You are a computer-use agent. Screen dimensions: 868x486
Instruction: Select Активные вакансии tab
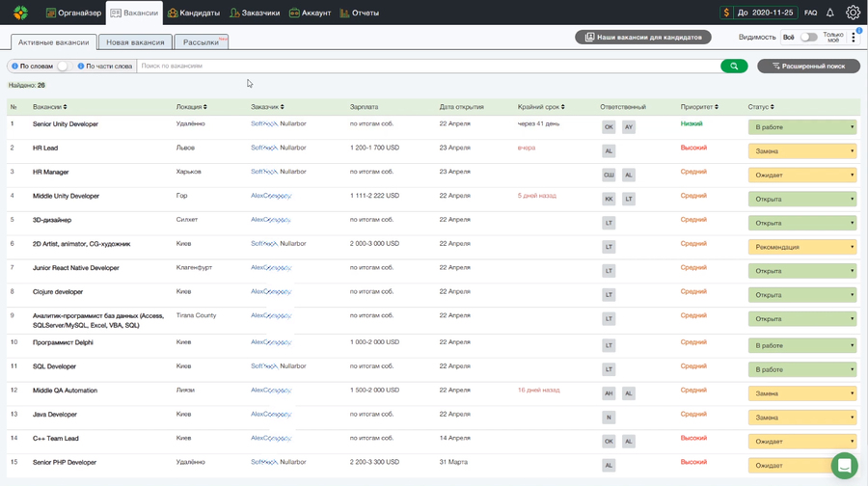54,42
